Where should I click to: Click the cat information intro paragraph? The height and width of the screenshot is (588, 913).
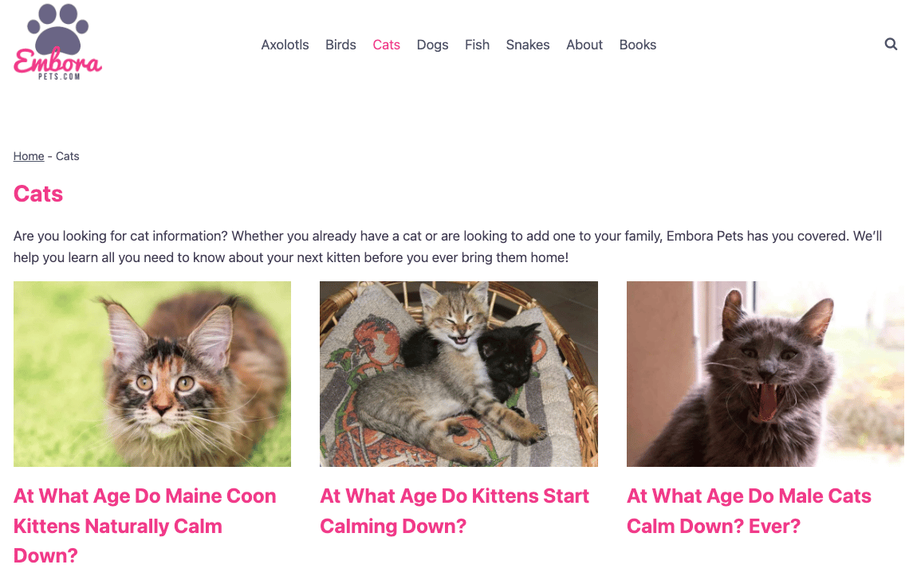tap(447, 247)
